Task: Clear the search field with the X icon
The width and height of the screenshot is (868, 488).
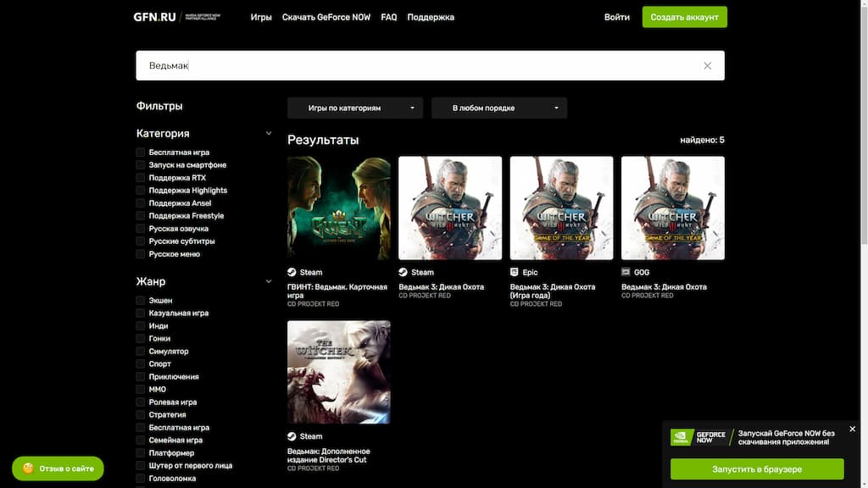Action: coord(707,66)
